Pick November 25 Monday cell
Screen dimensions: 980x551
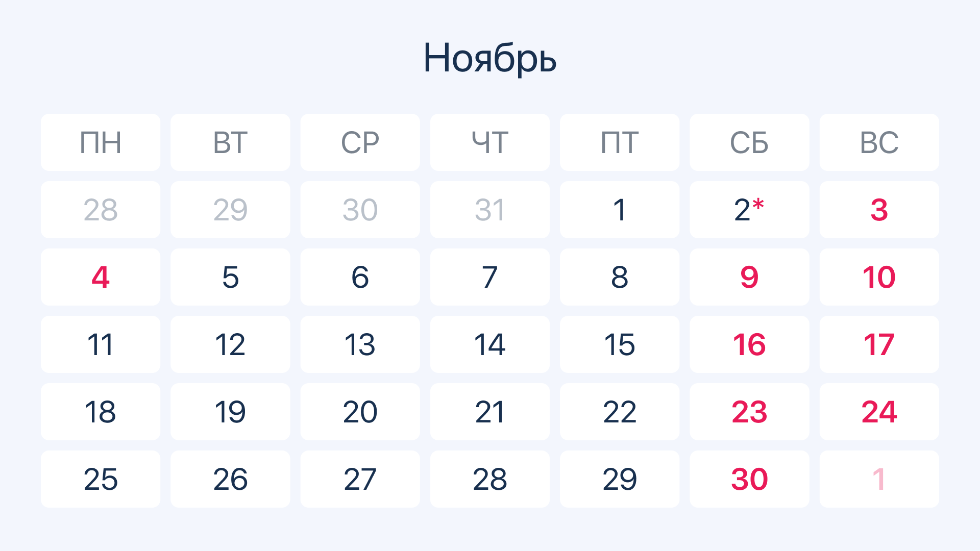tap(101, 479)
